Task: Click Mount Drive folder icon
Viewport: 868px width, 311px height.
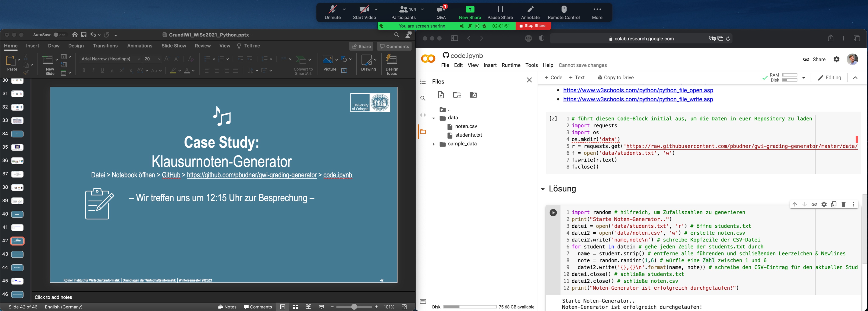Action: click(473, 95)
